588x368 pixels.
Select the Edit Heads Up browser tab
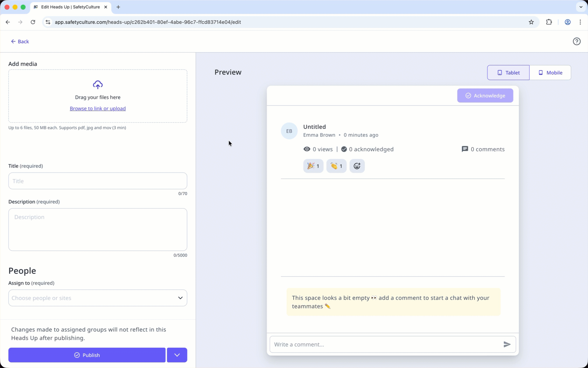(71, 7)
